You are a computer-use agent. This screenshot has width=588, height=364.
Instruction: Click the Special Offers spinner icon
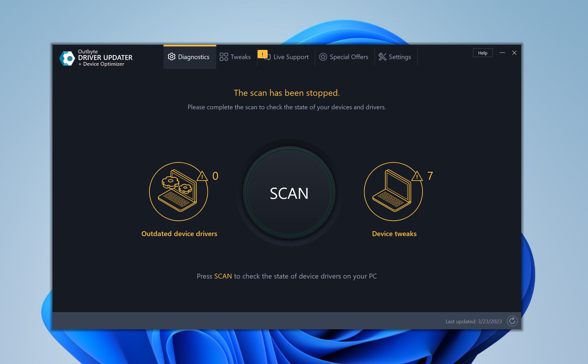(323, 57)
